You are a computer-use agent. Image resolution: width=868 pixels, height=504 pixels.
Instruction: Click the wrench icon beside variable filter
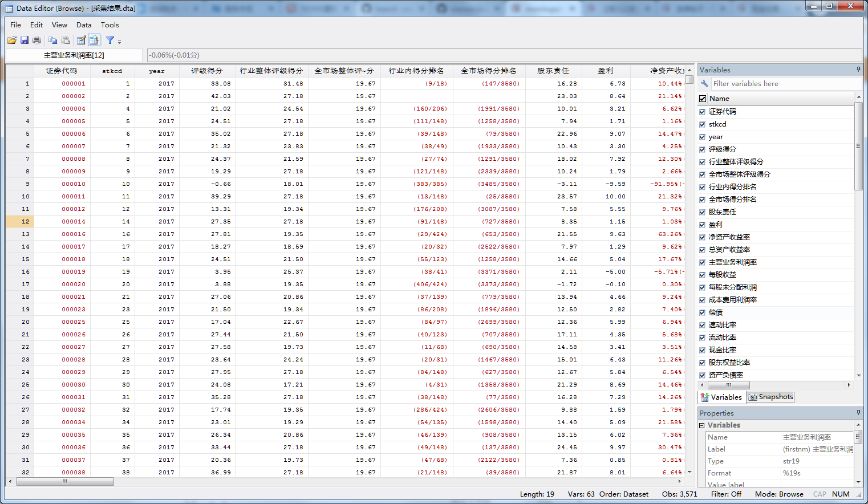(704, 83)
